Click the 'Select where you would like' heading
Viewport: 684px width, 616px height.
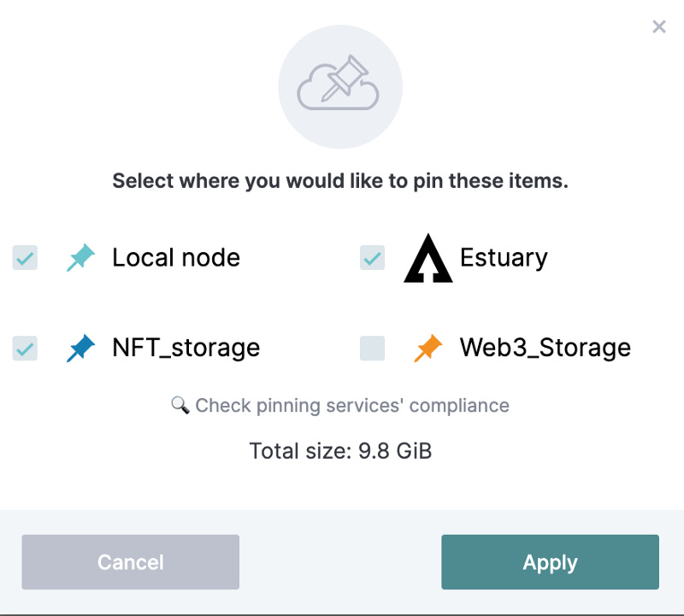(x=340, y=181)
